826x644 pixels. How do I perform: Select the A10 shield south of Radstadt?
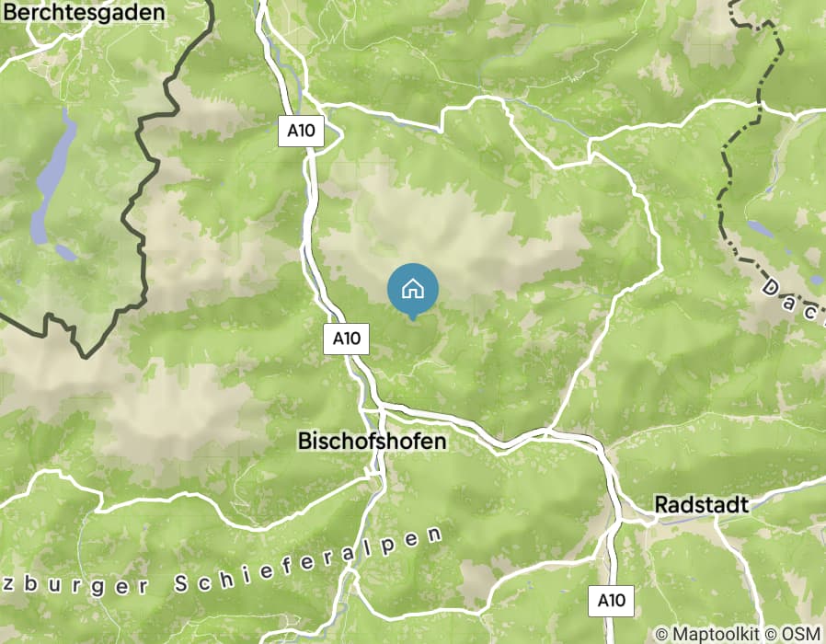coord(611,600)
